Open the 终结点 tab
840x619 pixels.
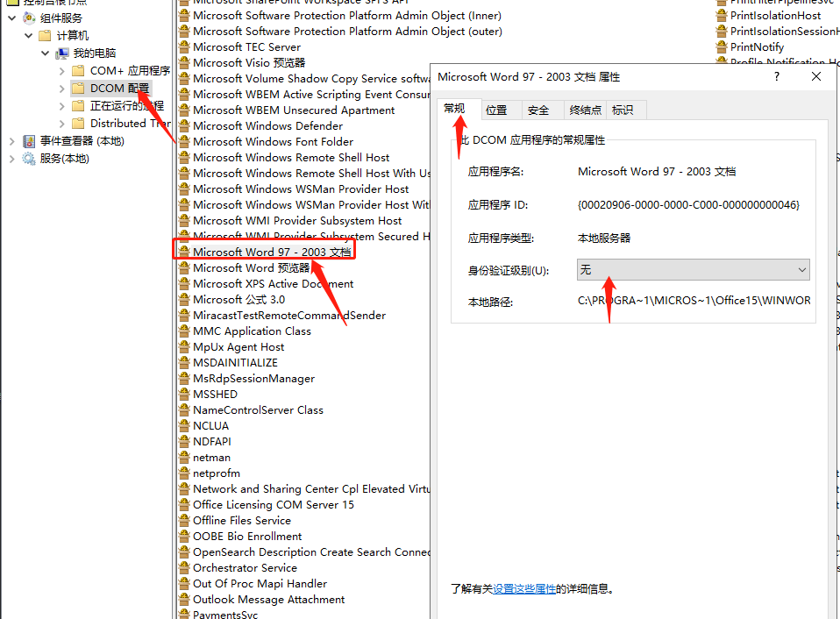click(x=585, y=110)
